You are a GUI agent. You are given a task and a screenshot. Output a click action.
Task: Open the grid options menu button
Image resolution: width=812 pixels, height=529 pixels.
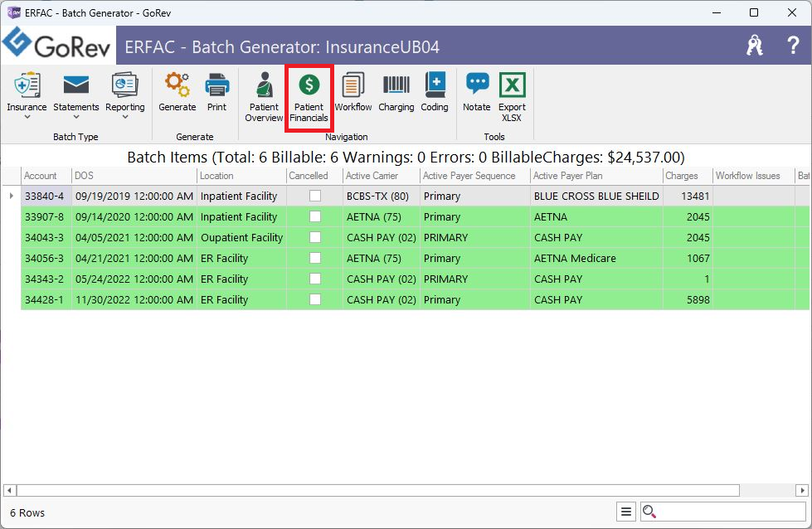626,512
